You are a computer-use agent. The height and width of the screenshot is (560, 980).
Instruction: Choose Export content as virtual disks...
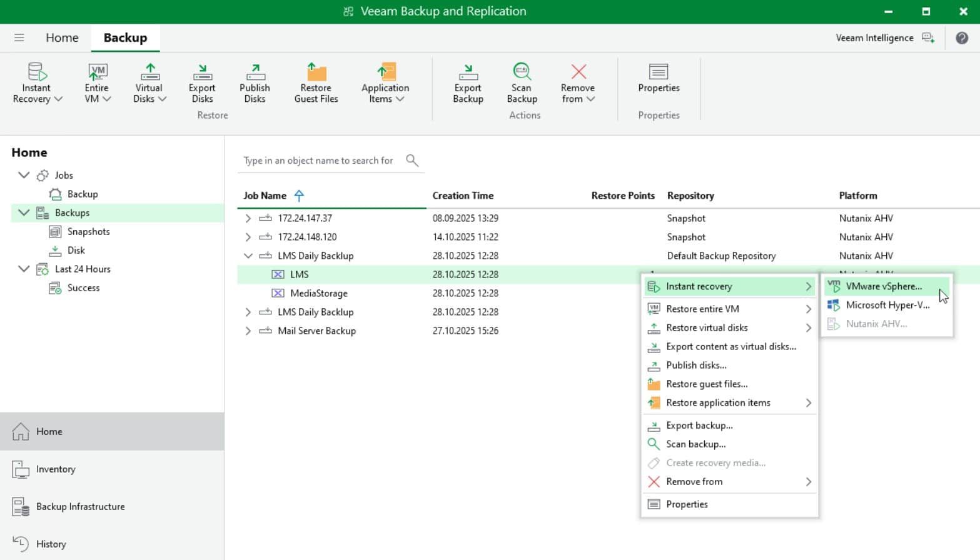click(x=730, y=346)
